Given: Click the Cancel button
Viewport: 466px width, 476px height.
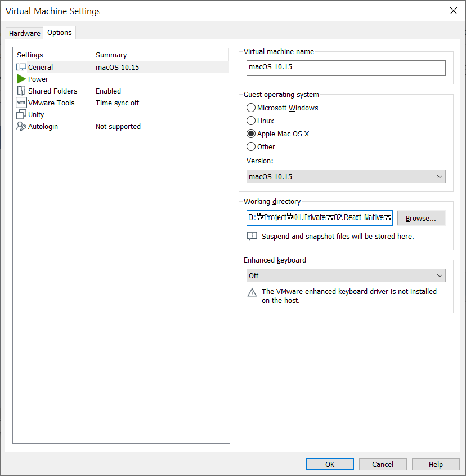Looking at the screenshot, I should pos(383,464).
